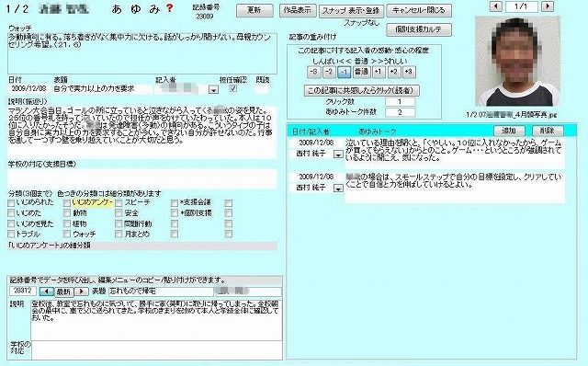
Task: Check the いじめられた category checkbox
Action: point(11,203)
